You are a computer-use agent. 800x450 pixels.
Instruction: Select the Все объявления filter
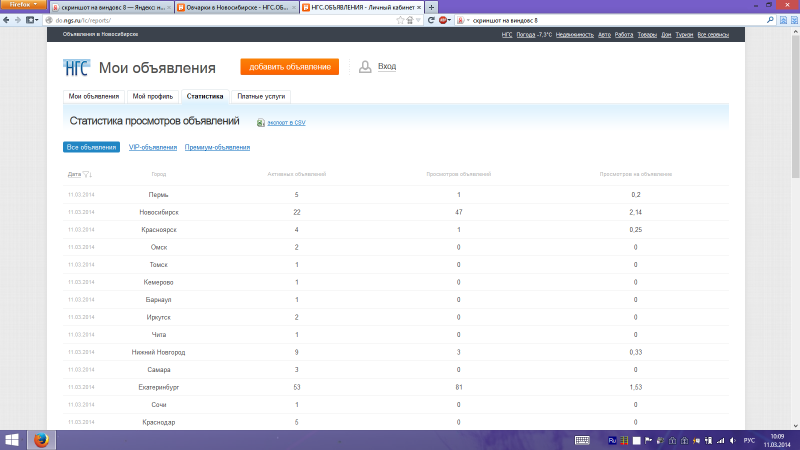91,147
